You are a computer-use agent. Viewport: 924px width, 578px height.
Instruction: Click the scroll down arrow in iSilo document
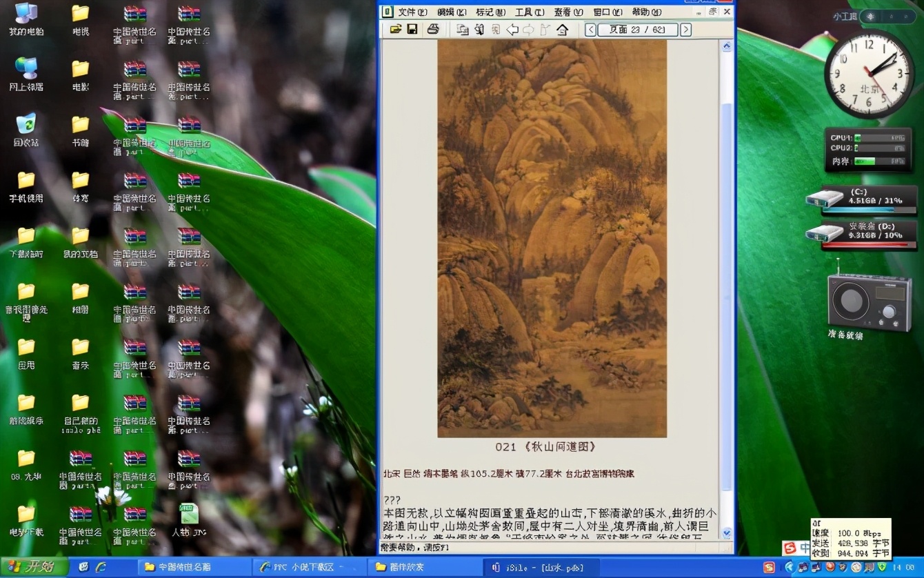pos(726,533)
